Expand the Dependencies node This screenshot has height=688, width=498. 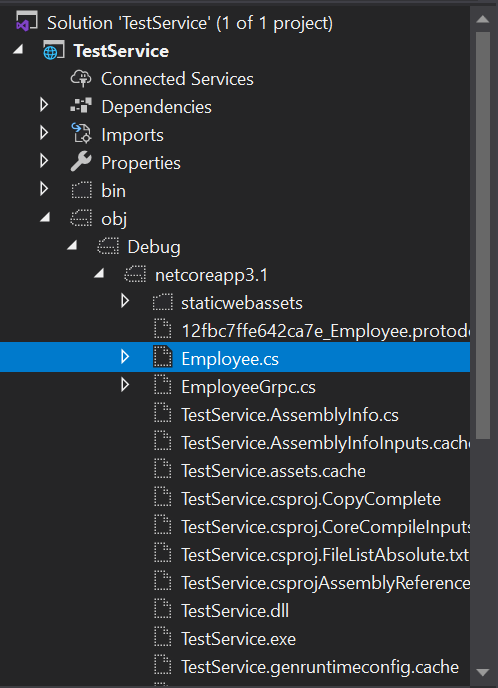[x=44, y=105]
